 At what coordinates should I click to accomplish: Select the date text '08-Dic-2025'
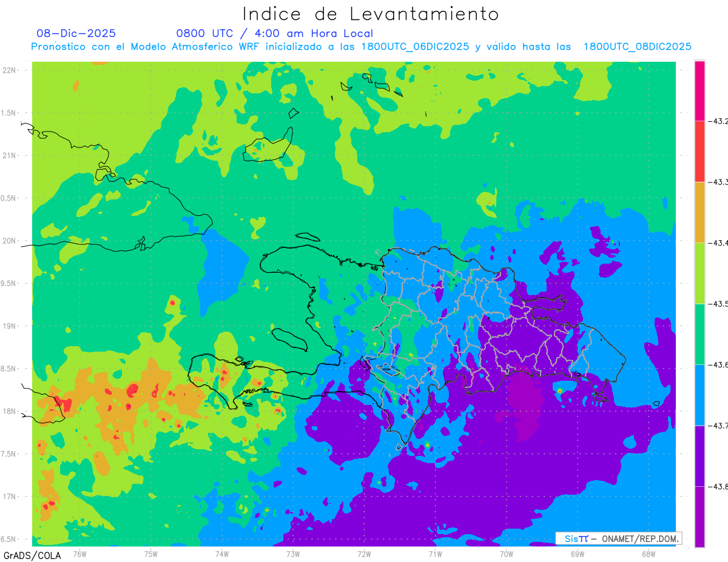tap(76, 33)
